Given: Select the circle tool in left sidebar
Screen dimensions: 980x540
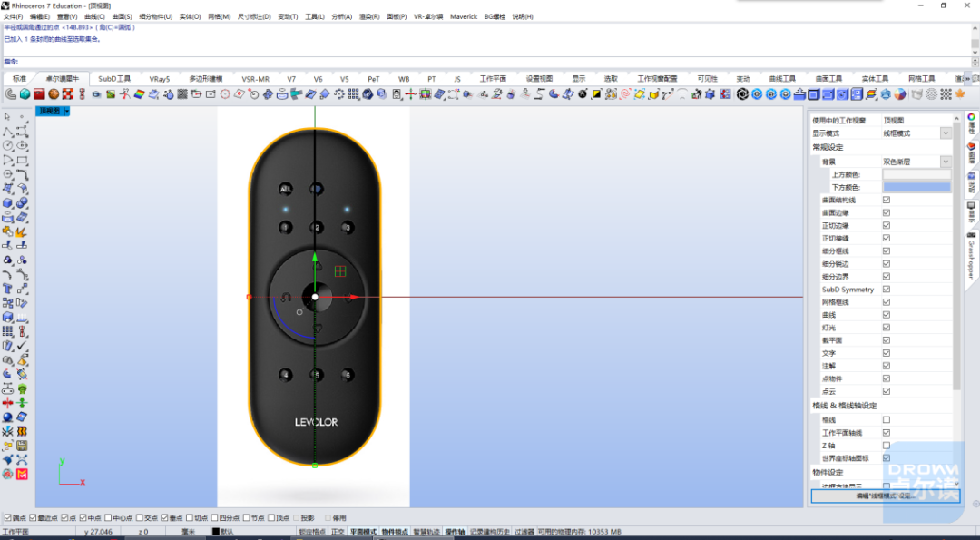Looking at the screenshot, I should coord(7,145).
